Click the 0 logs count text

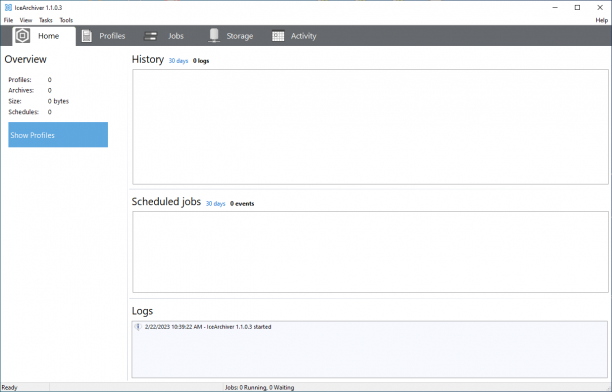(201, 61)
